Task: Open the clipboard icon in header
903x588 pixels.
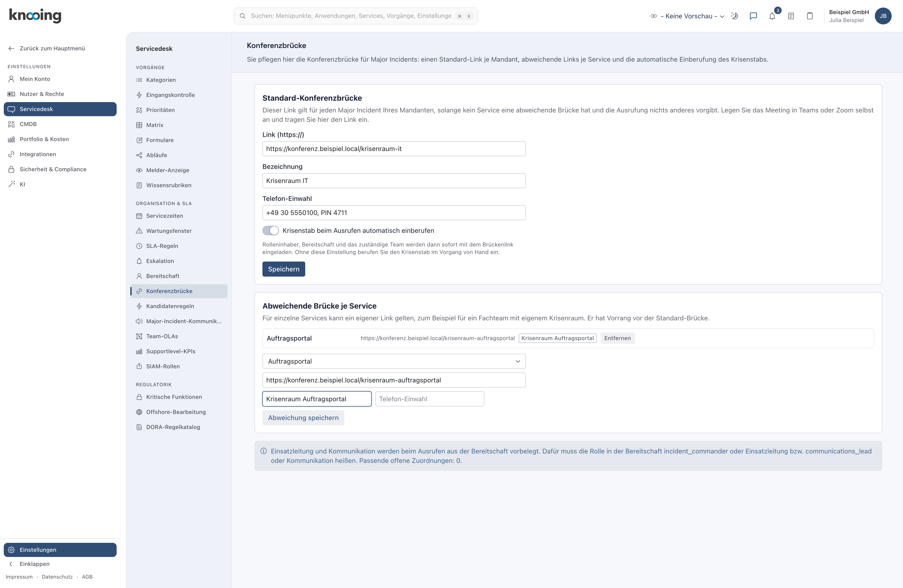Action: pos(810,16)
